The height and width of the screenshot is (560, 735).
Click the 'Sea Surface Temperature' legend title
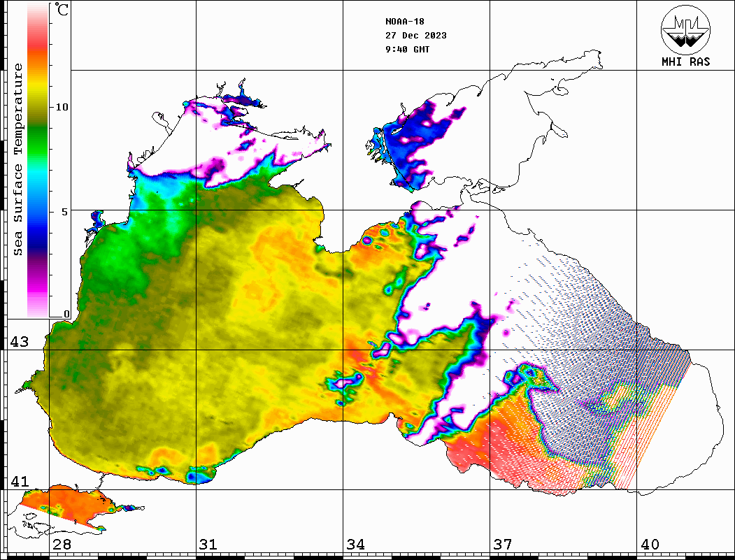(17, 159)
